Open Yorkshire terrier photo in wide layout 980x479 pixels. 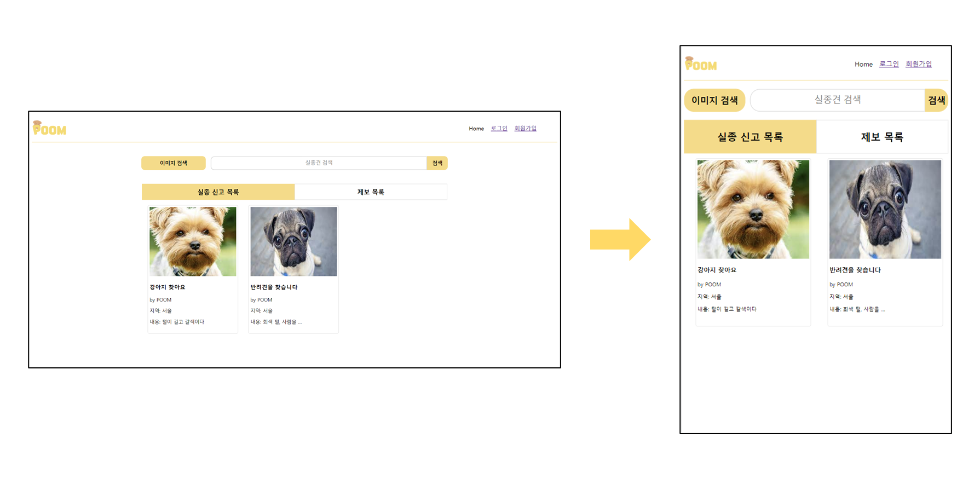point(193,241)
